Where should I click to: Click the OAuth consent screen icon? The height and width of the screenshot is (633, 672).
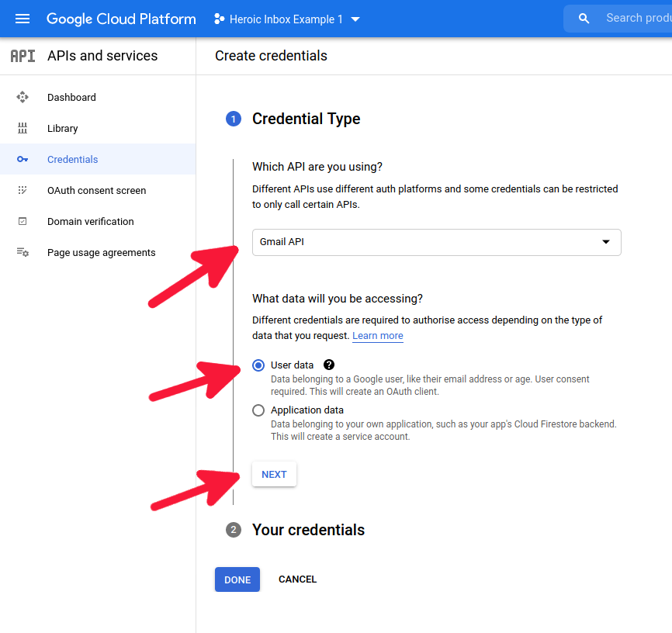23,190
